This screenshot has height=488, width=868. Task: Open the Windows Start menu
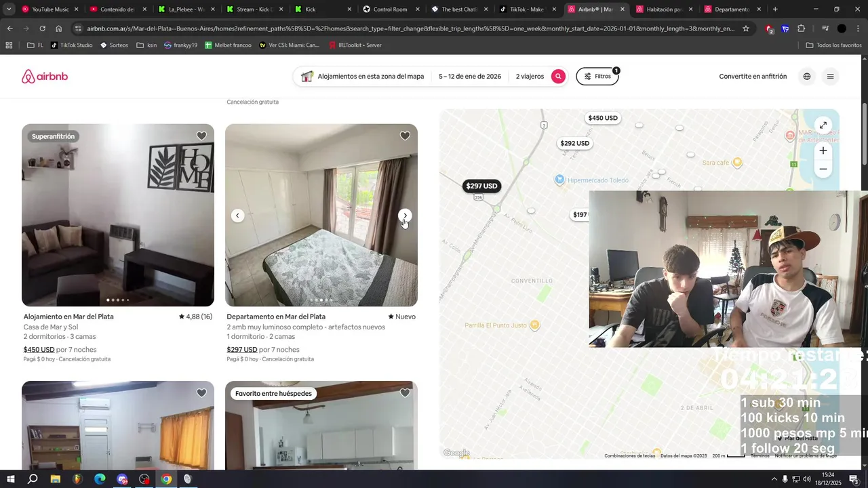pyautogui.click(x=10, y=479)
